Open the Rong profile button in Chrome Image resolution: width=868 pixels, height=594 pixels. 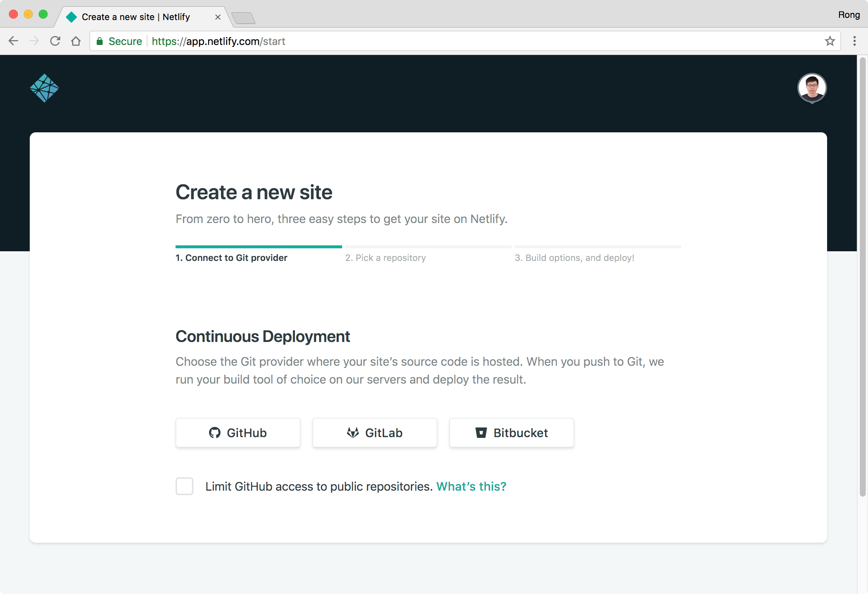coord(849,15)
